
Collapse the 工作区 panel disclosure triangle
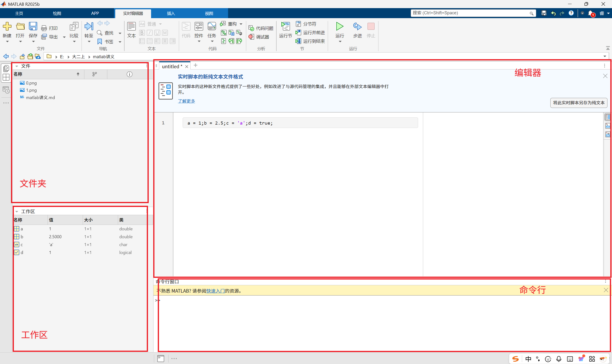[x=17, y=211]
